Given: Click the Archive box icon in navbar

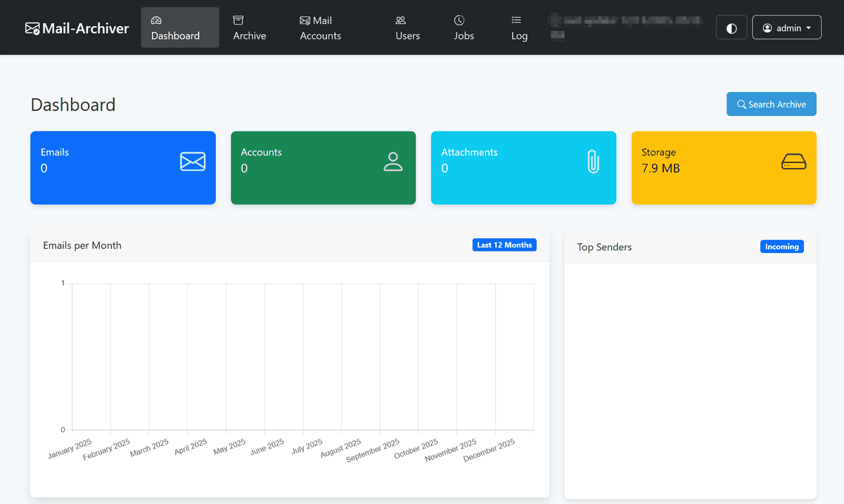Looking at the screenshot, I should tap(238, 20).
